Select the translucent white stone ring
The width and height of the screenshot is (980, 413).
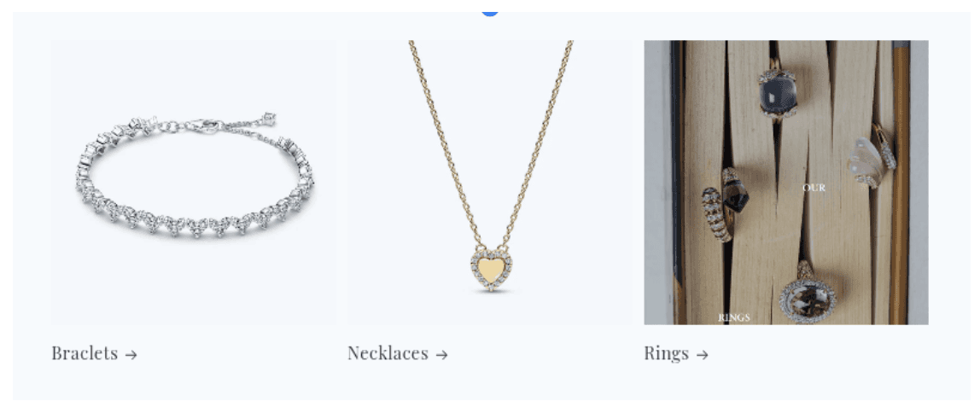tap(871, 157)
